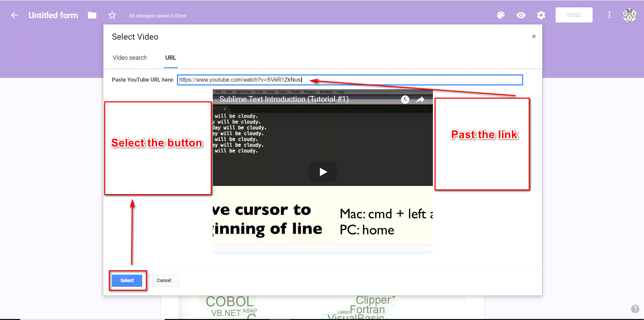Viewport: 644px width, 320px height.
Task: Click the SEND button
Action: pyautogui.click(x=574, y=15)
